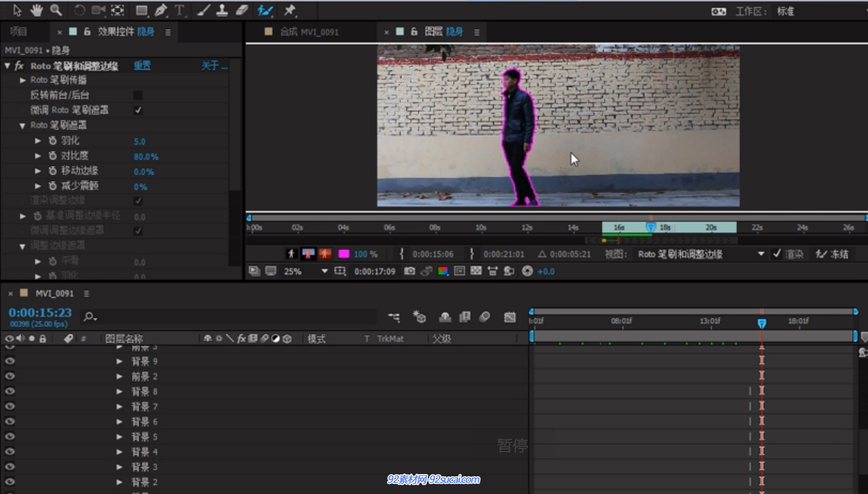Click the current time 0:00:17:09 in viewer
868x494 pixels.
(375, 271)
